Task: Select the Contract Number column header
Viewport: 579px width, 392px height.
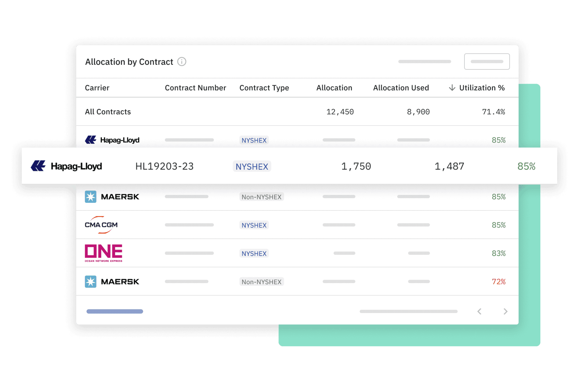Action: click(x=195, y=88)
